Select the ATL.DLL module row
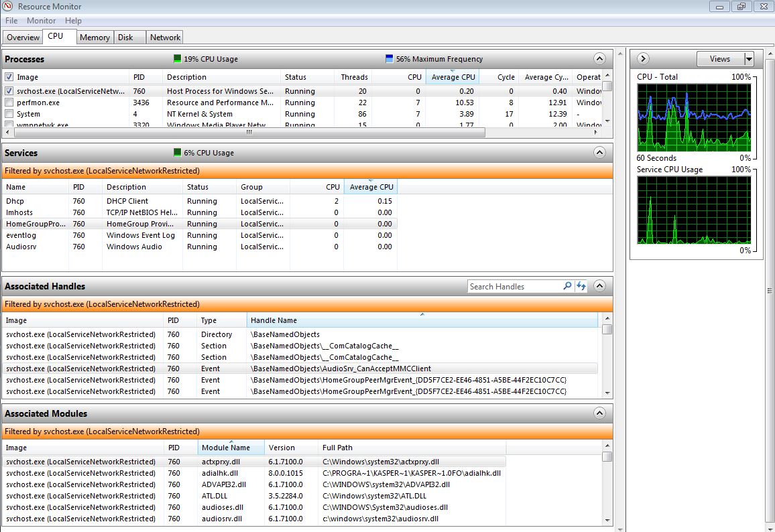Image resolution: width=775 pixels, height=532 pixels. (254, 496)
